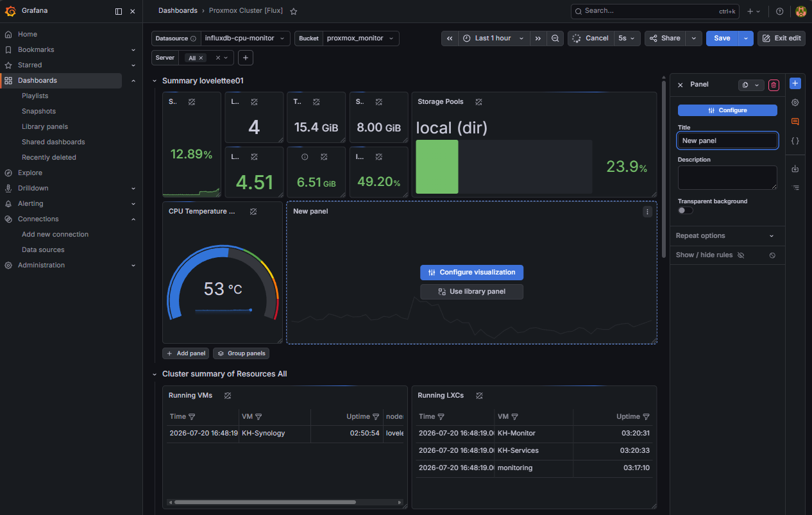Collapse Cluster summary of Resources All row
This screenshot has width=812, height=515.
tap(154, 374)
